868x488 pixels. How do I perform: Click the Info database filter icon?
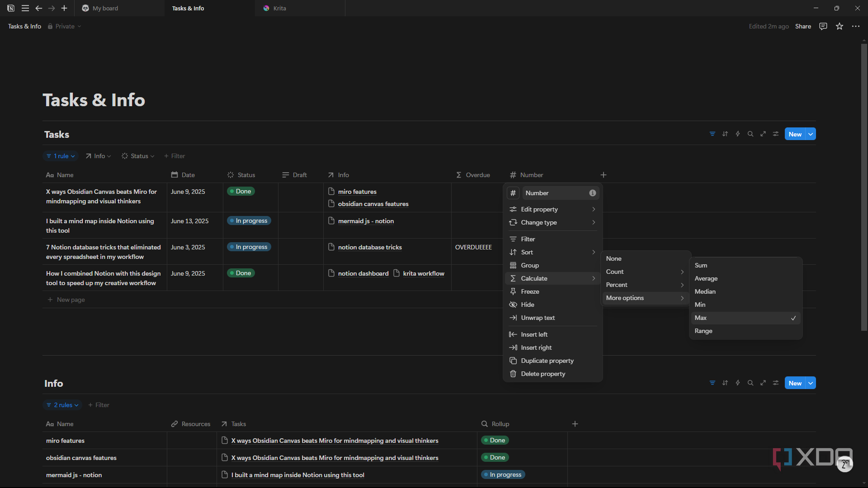coord(712,383)
